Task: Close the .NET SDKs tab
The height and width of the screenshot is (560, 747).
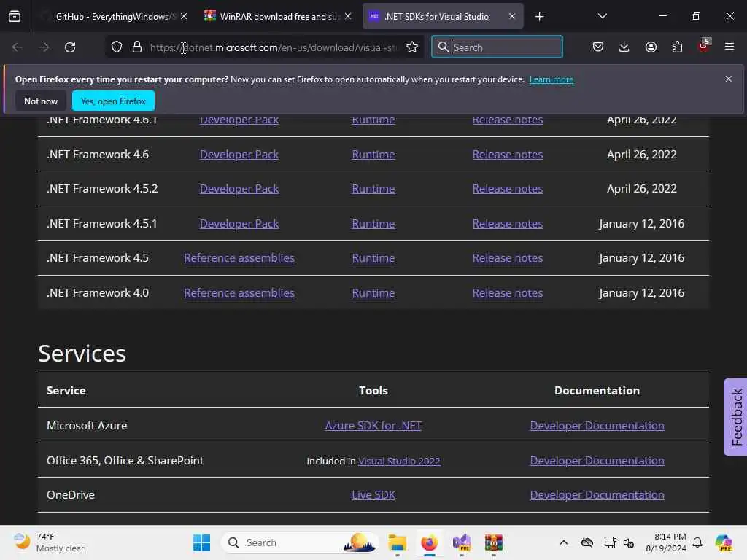Action: [511, 17]
